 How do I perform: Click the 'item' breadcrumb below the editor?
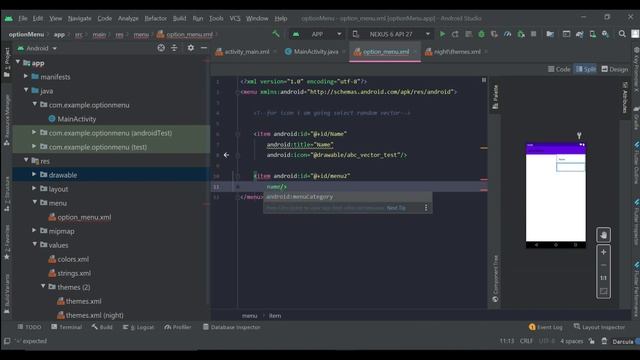(x=275, y=316)
